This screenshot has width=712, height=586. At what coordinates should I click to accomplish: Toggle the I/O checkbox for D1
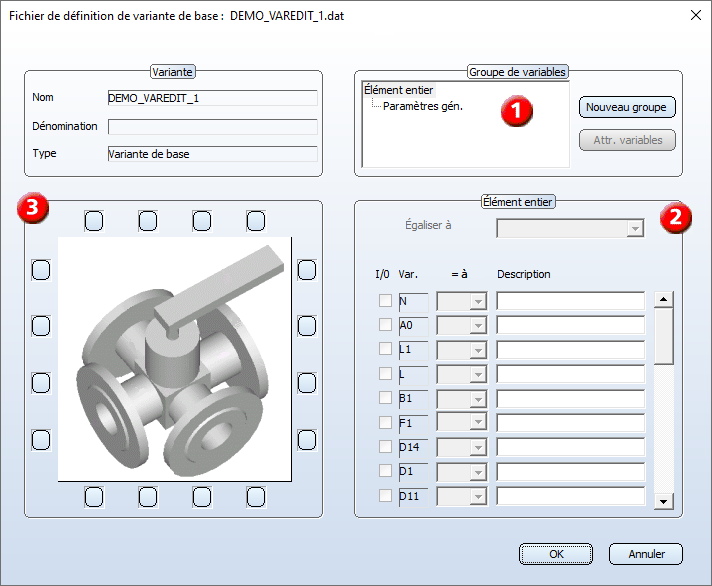(385, 471)
